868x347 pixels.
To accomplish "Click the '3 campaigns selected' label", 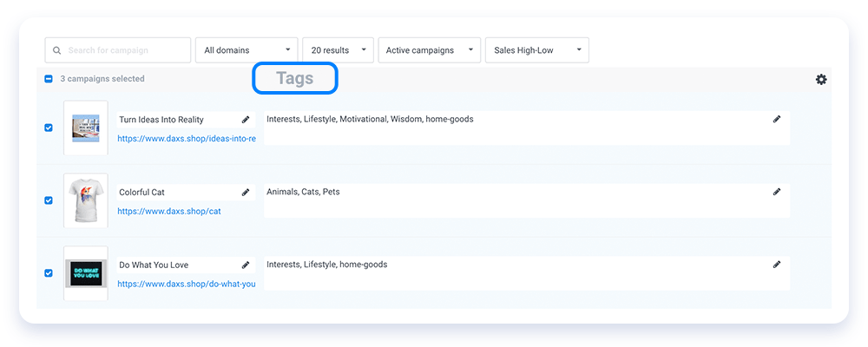I will 102,79.
